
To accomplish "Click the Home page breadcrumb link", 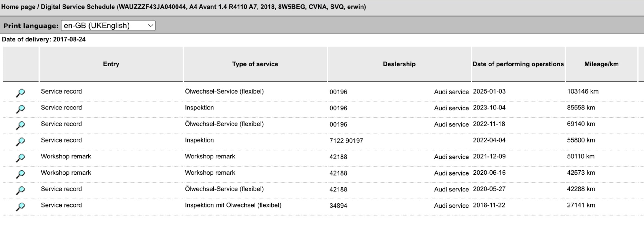I will (x=18, y=7).
